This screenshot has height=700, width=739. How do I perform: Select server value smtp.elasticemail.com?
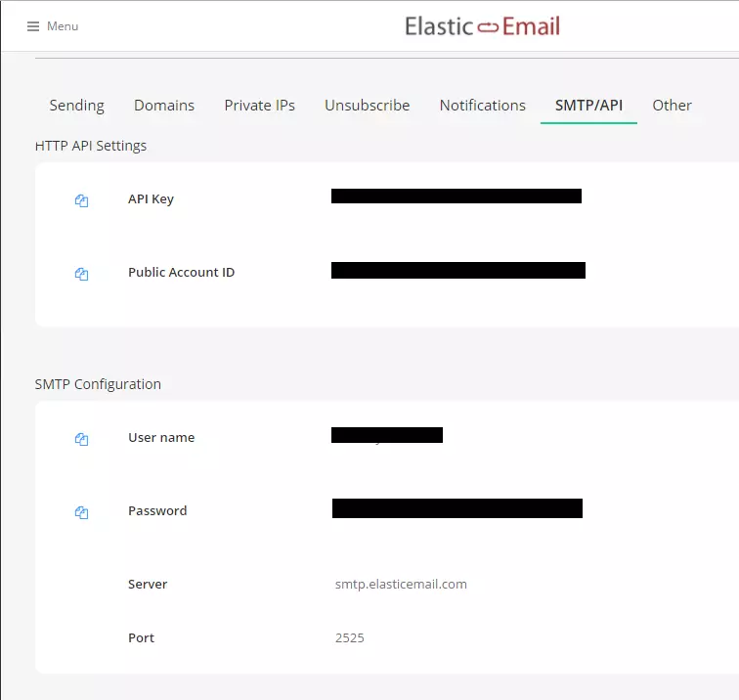point(401,584)
